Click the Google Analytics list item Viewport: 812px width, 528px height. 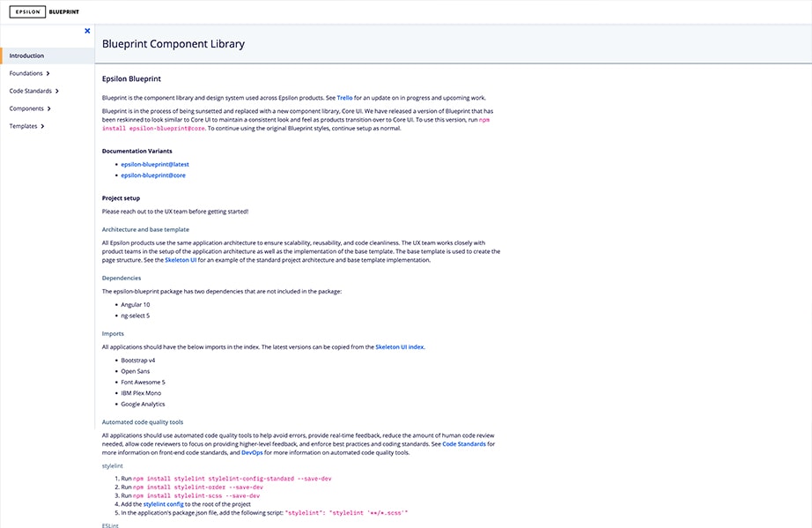pyautogui.click(x=143, y=405)
